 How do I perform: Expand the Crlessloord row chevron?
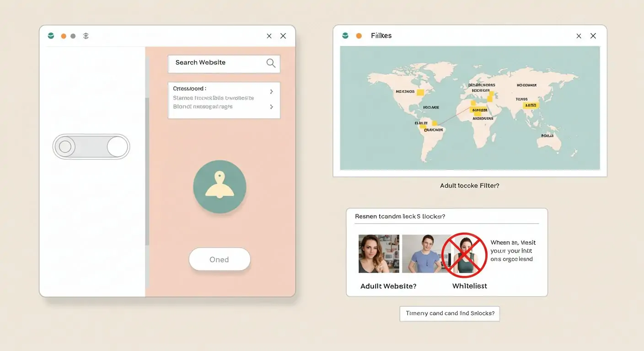click(x=271, y=91)
